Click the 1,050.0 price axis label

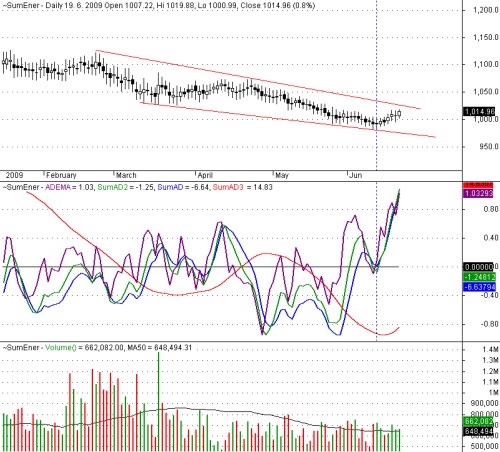click(486, 92)
